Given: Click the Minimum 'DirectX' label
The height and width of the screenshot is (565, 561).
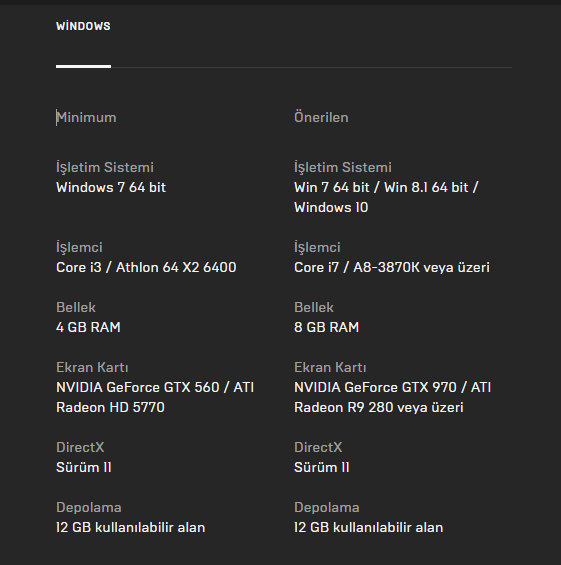Looking at the screenshot, I should [80, 448].
